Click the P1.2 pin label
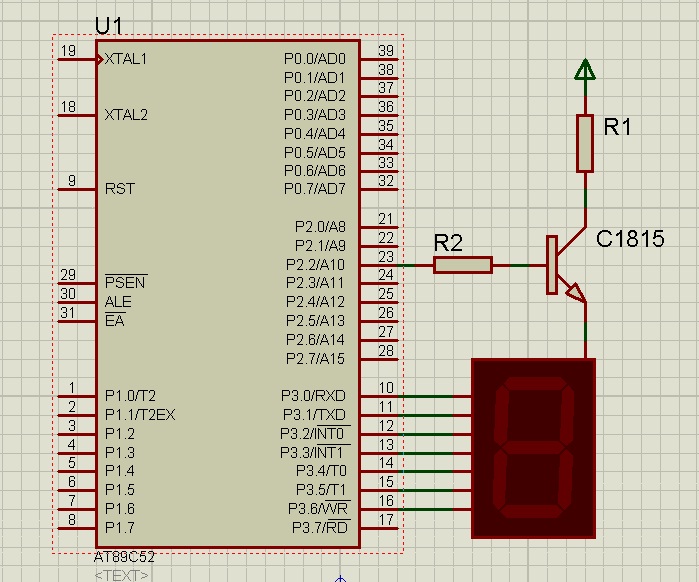 [119, 434]
